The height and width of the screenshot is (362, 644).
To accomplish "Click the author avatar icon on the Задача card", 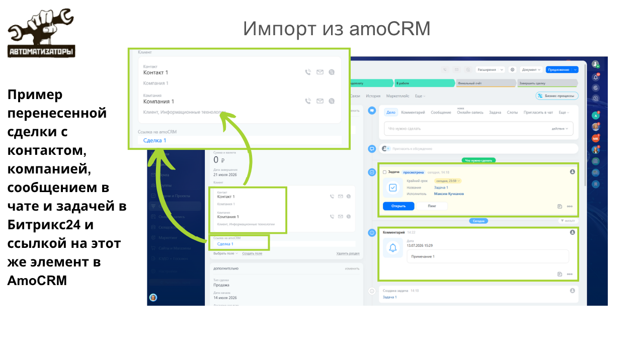I will coord(573,172).
